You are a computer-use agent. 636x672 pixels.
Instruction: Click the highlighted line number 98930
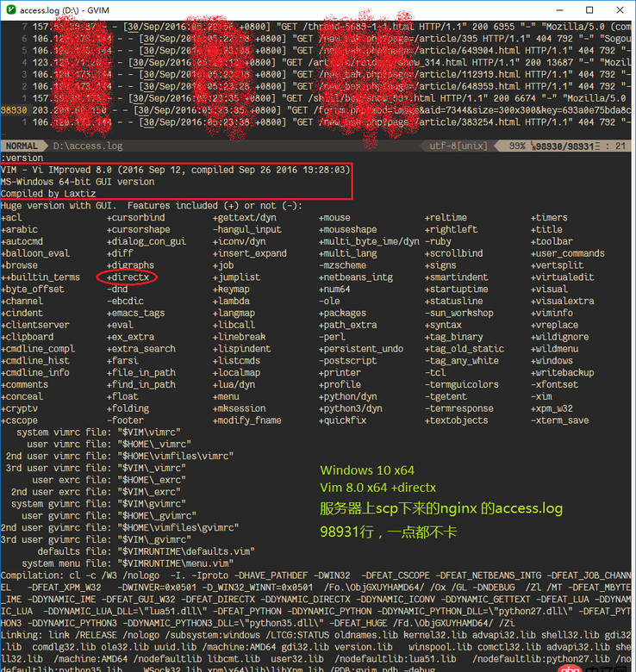pos(14,110)
